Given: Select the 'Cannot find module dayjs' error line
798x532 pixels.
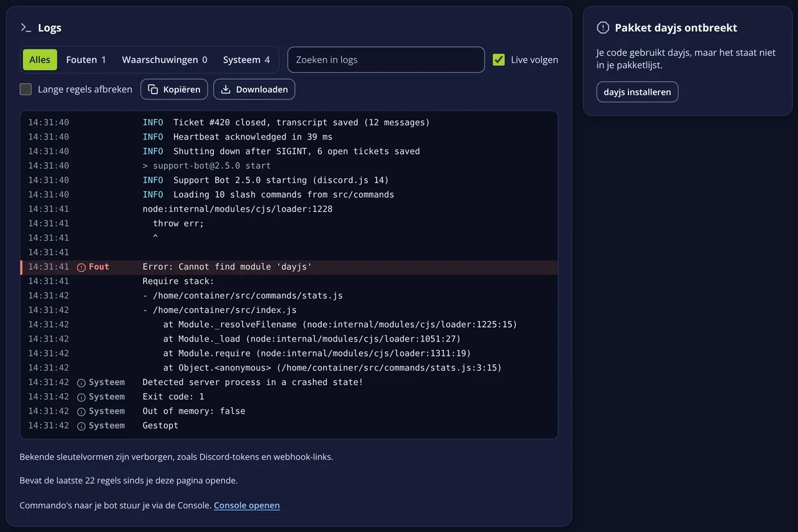Looking at the screenshot, I should (x=289, y=267).
